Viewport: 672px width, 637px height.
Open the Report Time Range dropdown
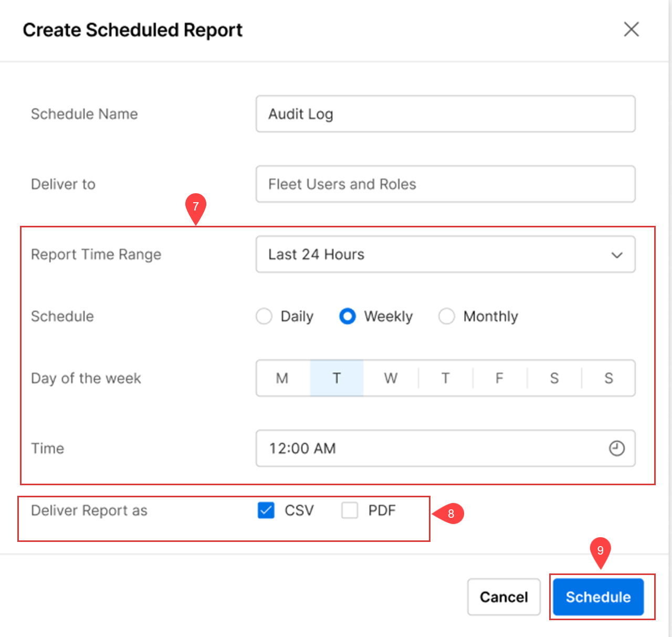(617, 255)
